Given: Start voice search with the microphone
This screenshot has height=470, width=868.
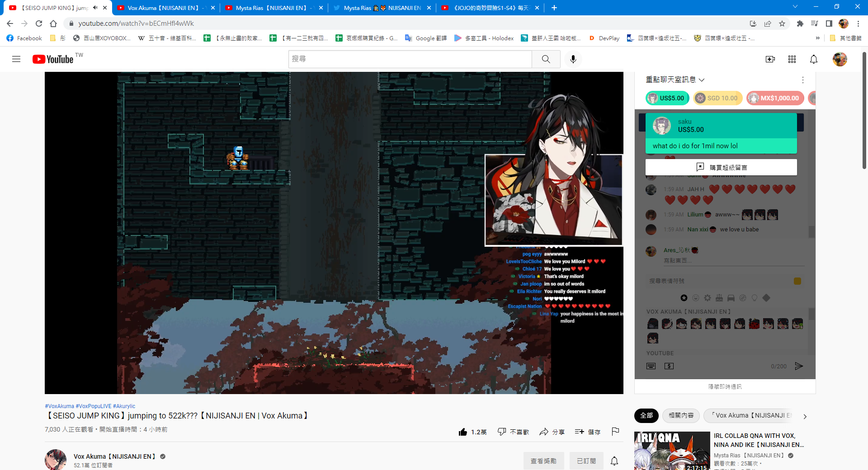Looking at the screenshot, I should pos(573,59).
